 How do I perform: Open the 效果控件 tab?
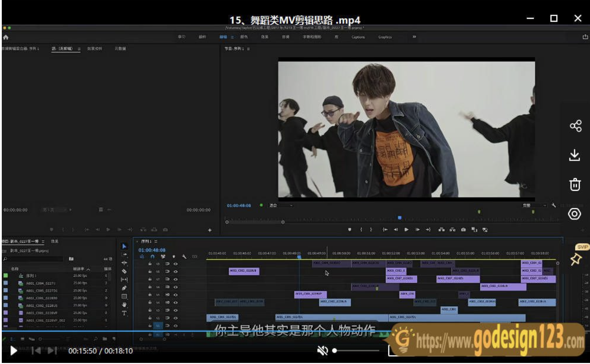click(x=95, y=48)
